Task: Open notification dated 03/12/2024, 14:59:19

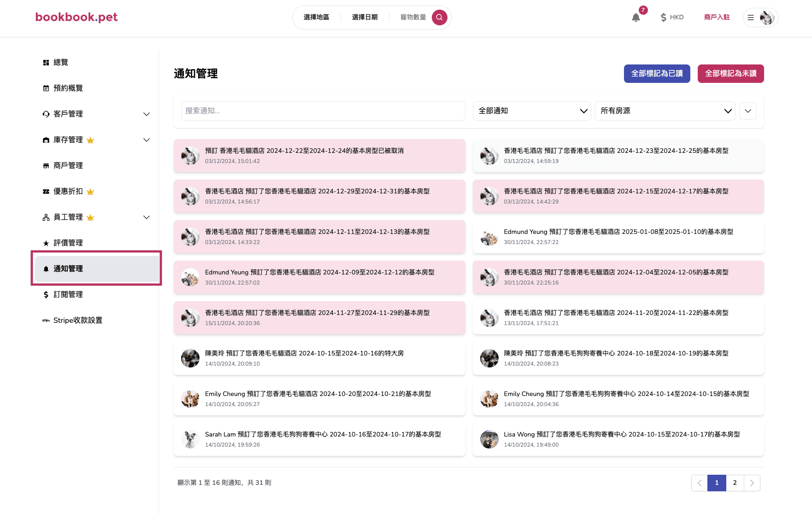Action: (x=618, y=156)
